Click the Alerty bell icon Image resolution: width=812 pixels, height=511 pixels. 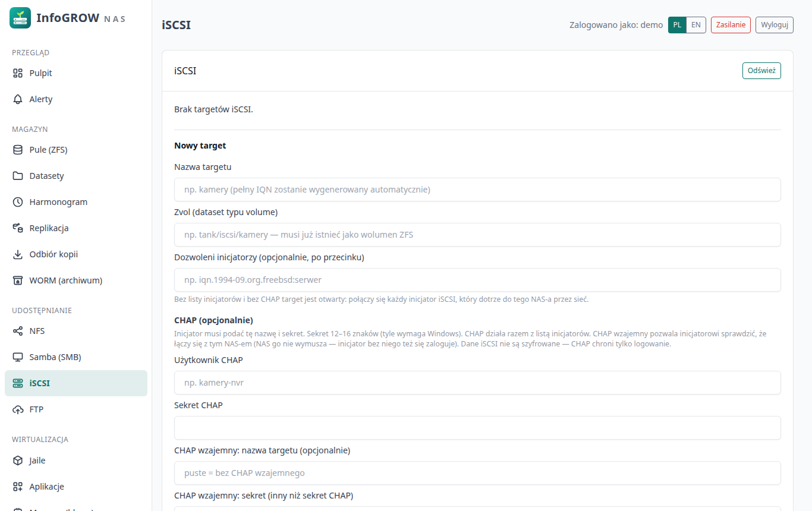[x=18, y=99]
